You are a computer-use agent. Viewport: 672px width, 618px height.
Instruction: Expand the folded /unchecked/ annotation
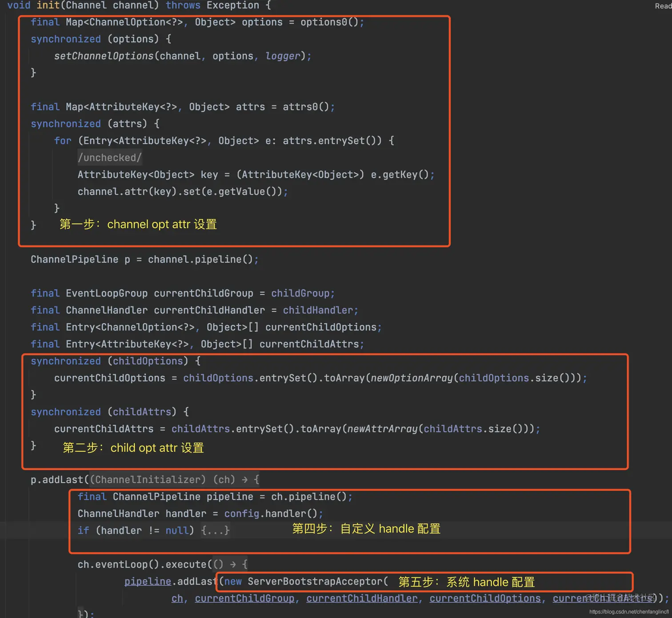click(110, 157)
